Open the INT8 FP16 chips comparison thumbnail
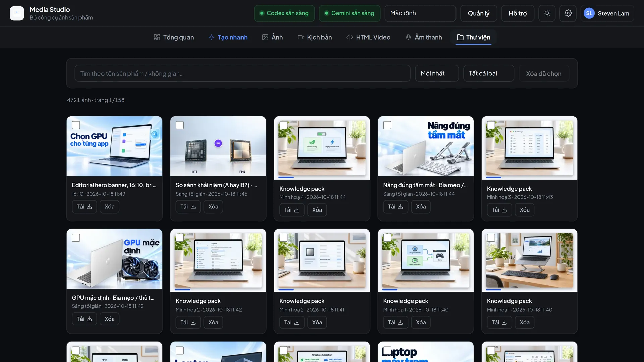The image size is (644, 362). point(218,146)
